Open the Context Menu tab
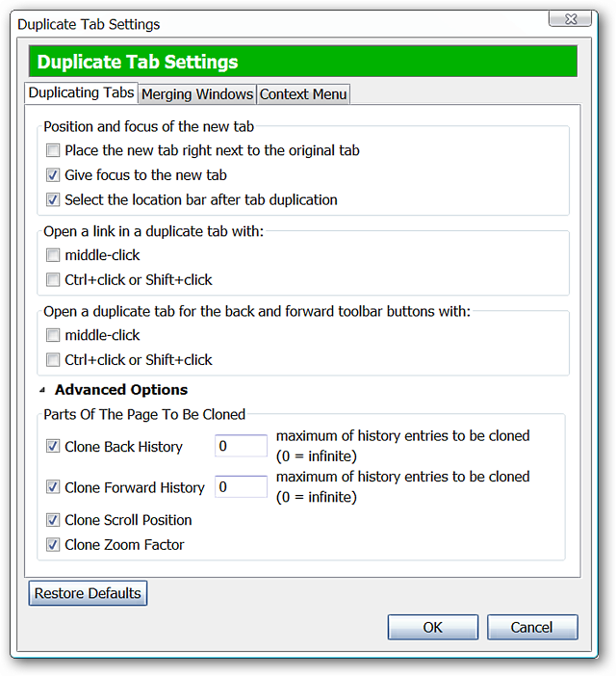The width and height of the screenshot is (616, 676). tap(303, 94)
